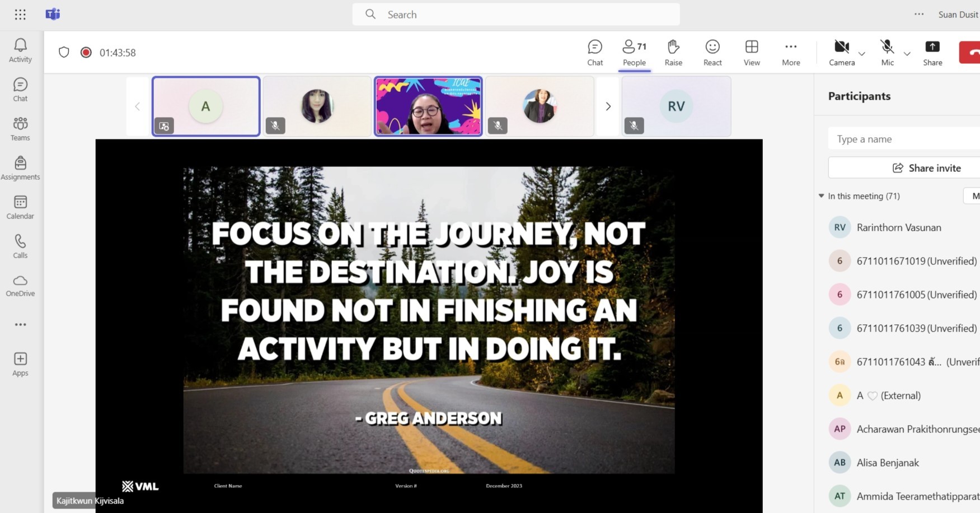Toggle the People participants panel
Viewport: 980px width, 513px height.
pos(634,53)
